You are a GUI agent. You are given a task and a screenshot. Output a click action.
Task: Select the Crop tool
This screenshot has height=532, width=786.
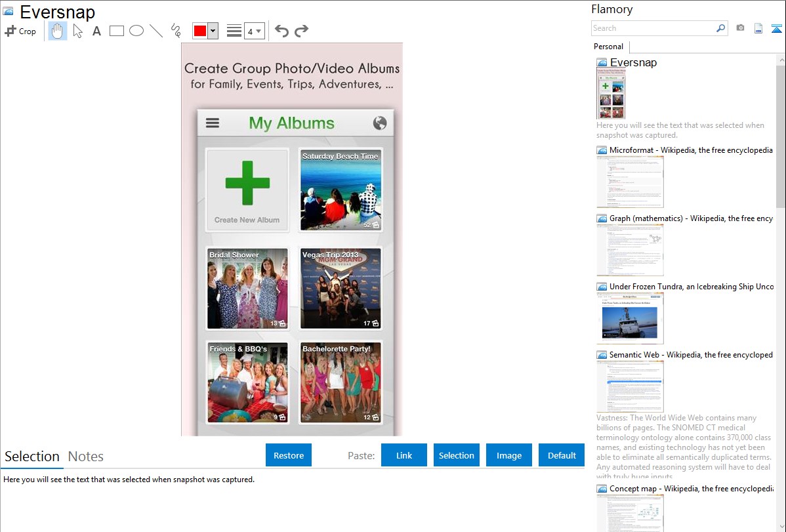pyautogui.click(x=20, y=31)
